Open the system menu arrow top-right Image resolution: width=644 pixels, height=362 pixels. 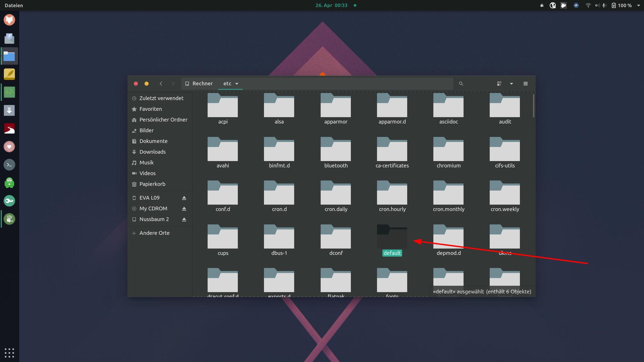638,5
